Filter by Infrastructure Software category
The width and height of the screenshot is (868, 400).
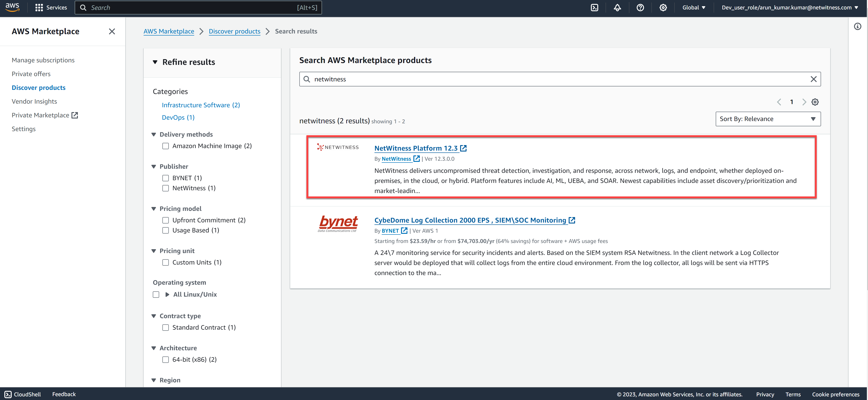[200, 105]
